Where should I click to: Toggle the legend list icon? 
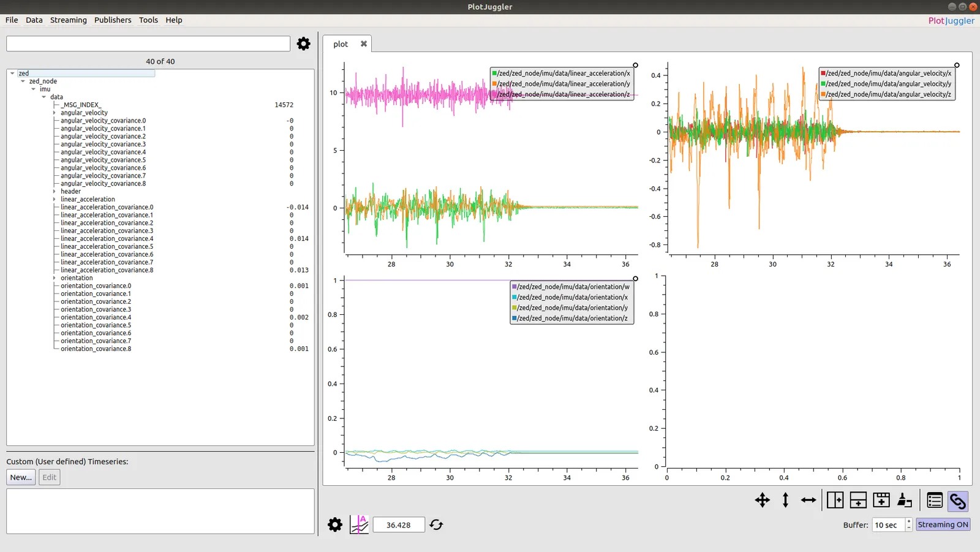pos(935,501)
